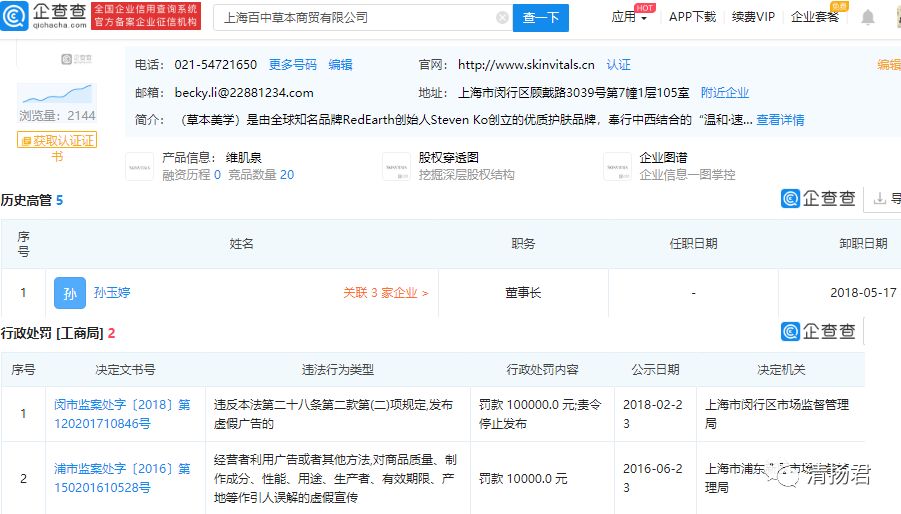Open 续费VIP menu item
The width and height of the screenshot is (901, 514).
tap(753, 17)
